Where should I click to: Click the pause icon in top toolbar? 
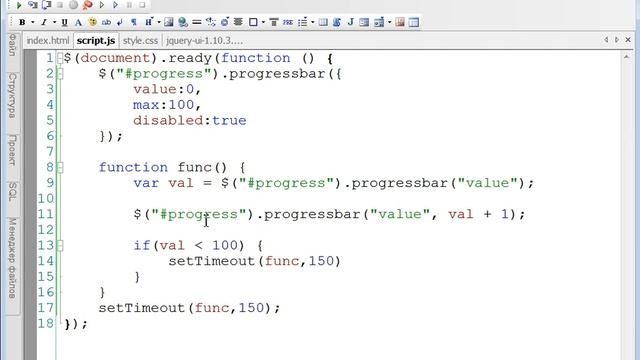click(x=129, y=5)
